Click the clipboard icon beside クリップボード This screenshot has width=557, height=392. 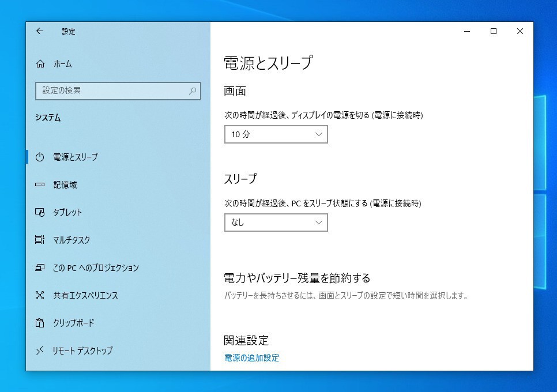[x=40, y=323]
